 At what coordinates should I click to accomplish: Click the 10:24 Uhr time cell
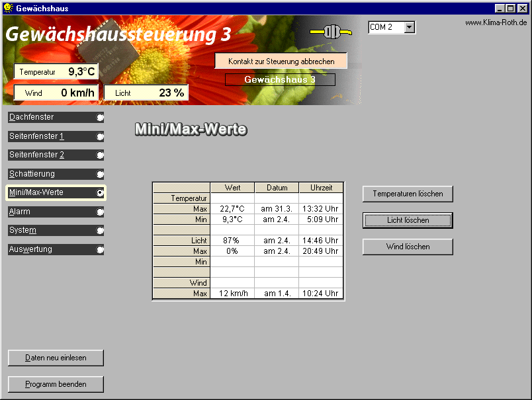[322, 294]
